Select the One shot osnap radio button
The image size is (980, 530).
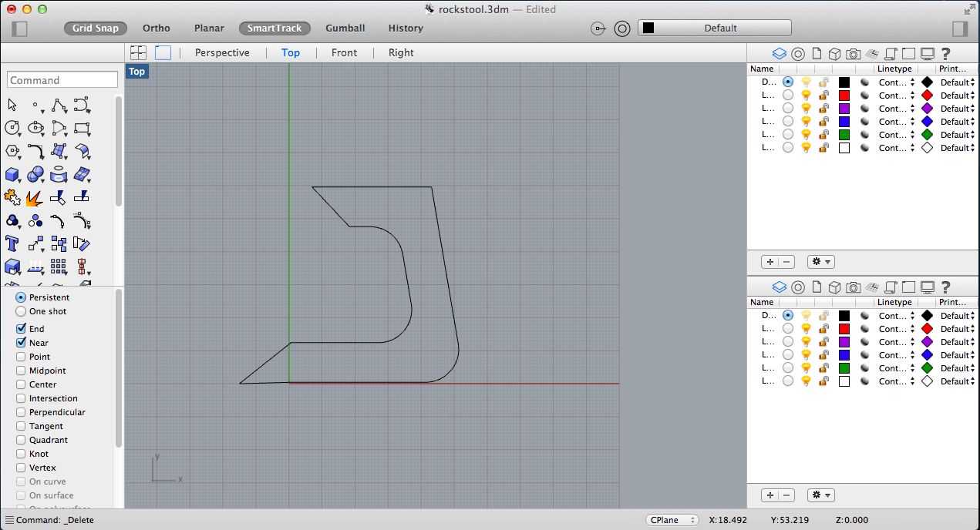[x=21, y=311]
